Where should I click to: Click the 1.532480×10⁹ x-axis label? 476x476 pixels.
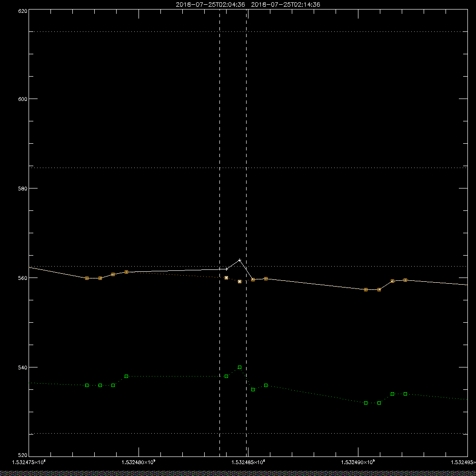point(139,462)
